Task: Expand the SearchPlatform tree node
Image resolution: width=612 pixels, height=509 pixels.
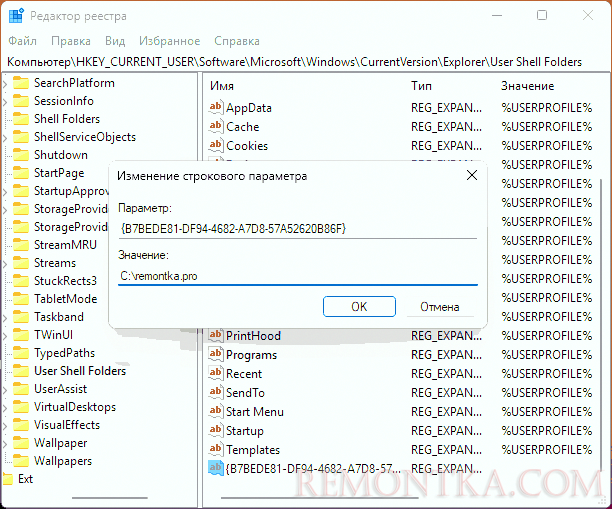Action: click(5, 83)
